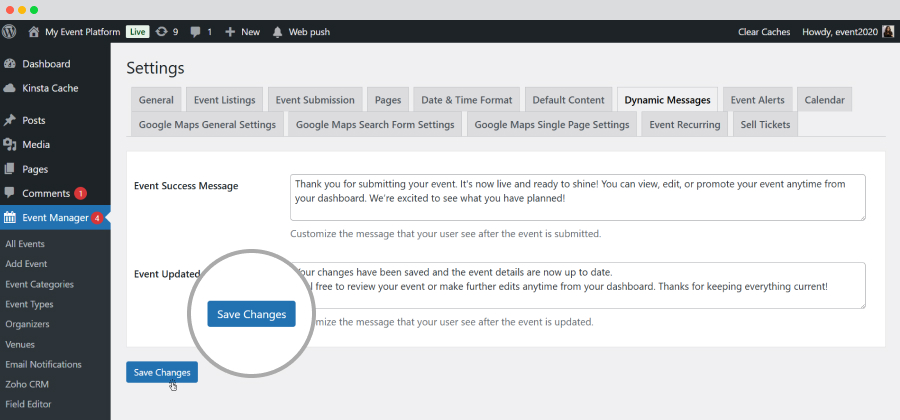Click the Web push bell icon

[278, 32]
